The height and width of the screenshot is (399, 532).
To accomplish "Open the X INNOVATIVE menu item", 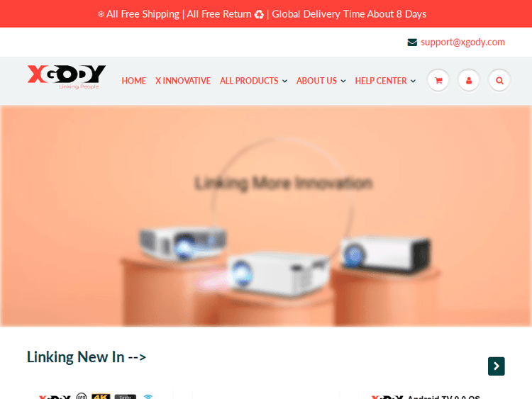I will point(183,81).
